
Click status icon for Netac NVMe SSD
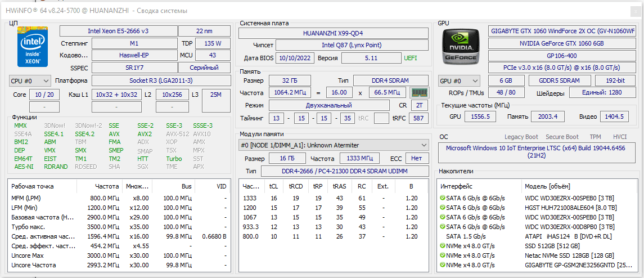[442, 255]
